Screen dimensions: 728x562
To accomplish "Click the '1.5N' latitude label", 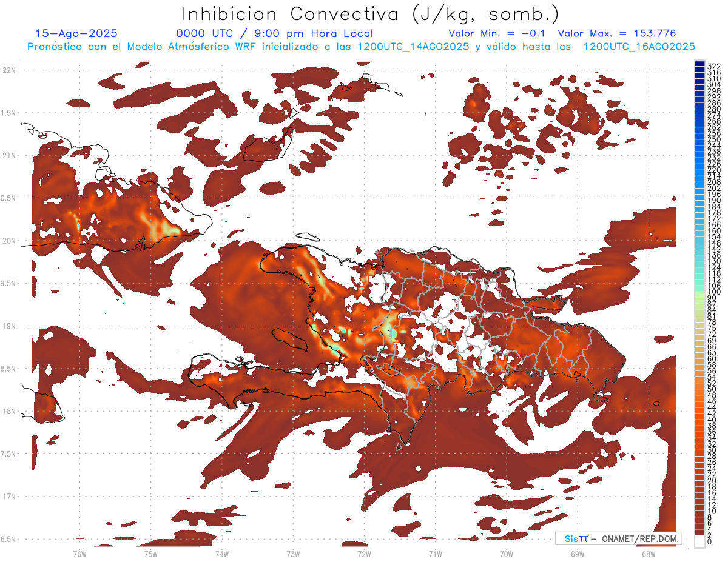I will [x=8, y=113].
